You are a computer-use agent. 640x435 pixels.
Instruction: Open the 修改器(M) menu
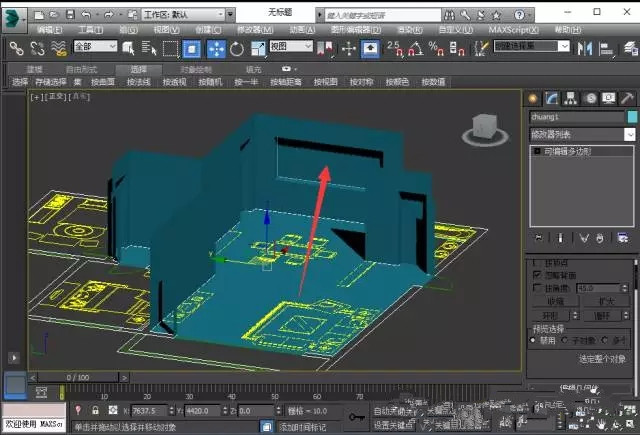[x=255, y=30]
